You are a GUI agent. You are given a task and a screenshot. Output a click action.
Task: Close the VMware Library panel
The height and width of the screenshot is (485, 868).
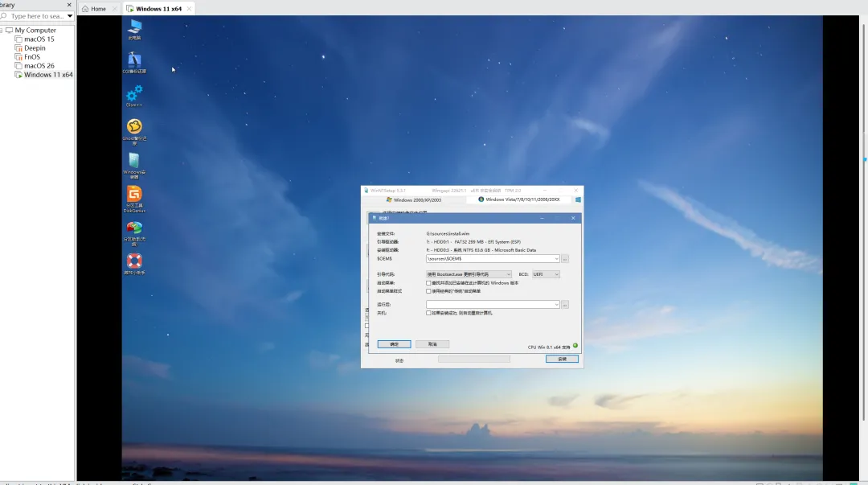(x=69, y=5)
